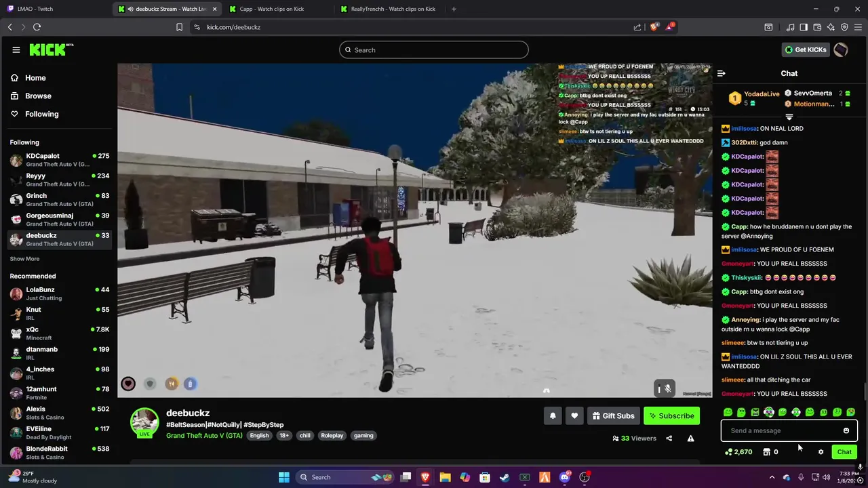868x488 pixels.
Task: Open Grinch channel in Following list
Action: pos(60,199)
